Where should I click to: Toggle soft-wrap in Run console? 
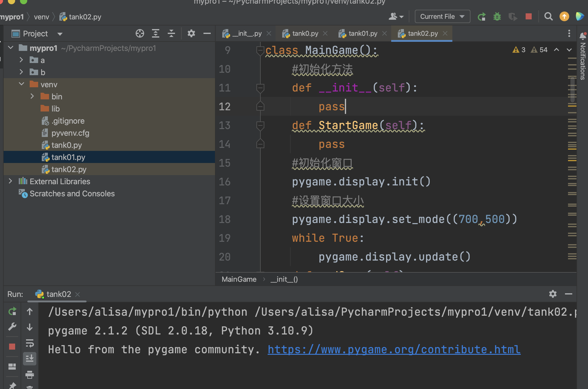pyautogui.click(x=30, y=343)
